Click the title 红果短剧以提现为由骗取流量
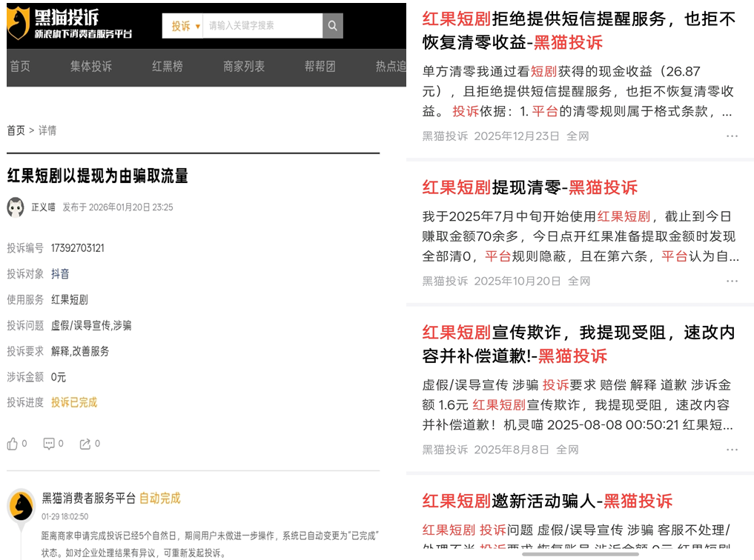754x560 pixels. pyautogui.click(x=97, y=176)
